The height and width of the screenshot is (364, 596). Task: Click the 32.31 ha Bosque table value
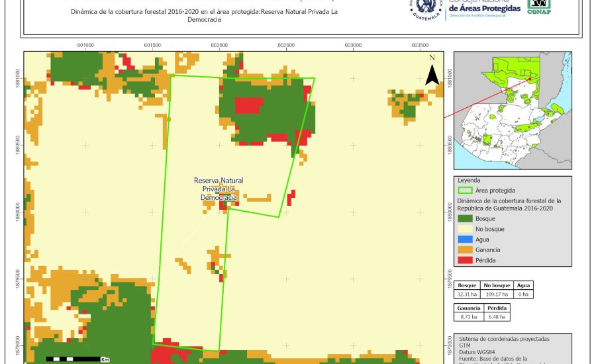coord(468,294)
